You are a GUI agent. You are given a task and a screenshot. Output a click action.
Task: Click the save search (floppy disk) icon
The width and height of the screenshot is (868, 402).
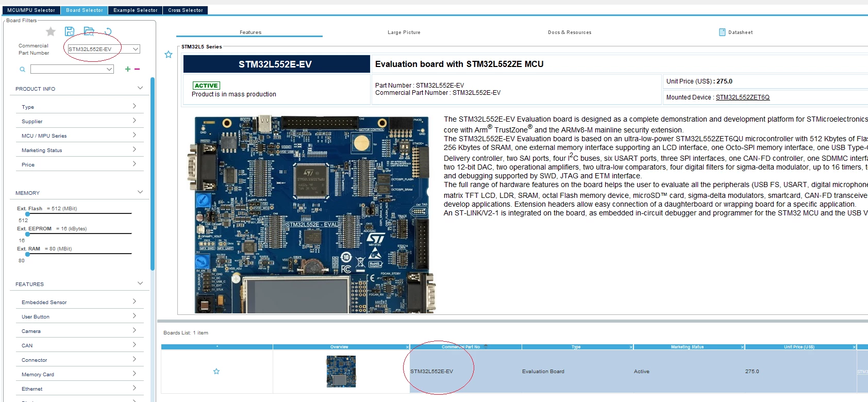click(x=70, y=31)
